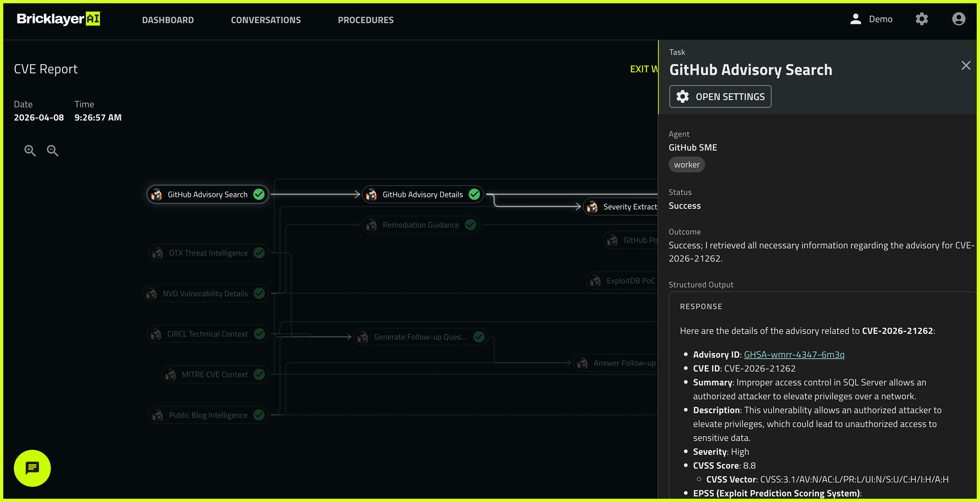Image resolution: width=980 pixels, height=502 pixels.
Task: Go to the Conversations page
Action: coord(266,20)
